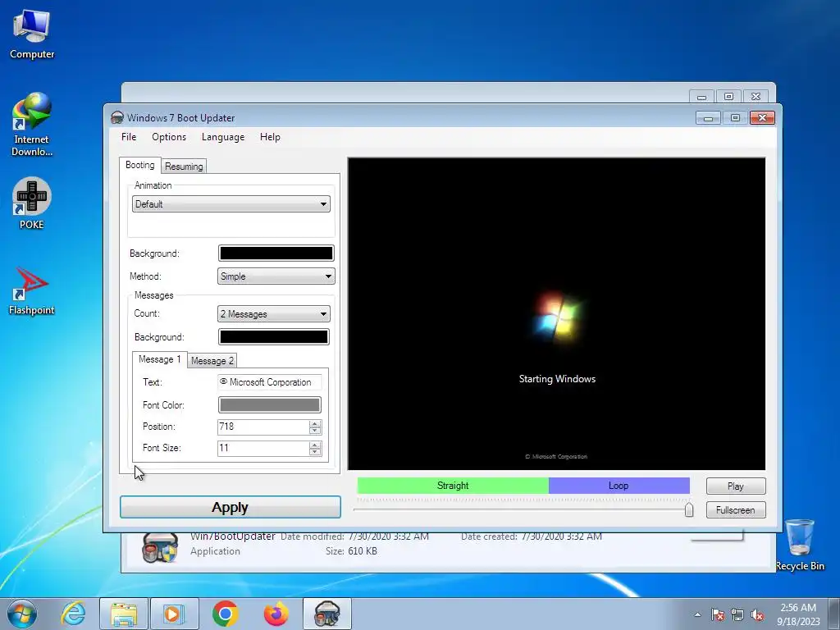Increase the Font Size with up arrow
This screenshot has height=630, width=840.
[315, 445]
